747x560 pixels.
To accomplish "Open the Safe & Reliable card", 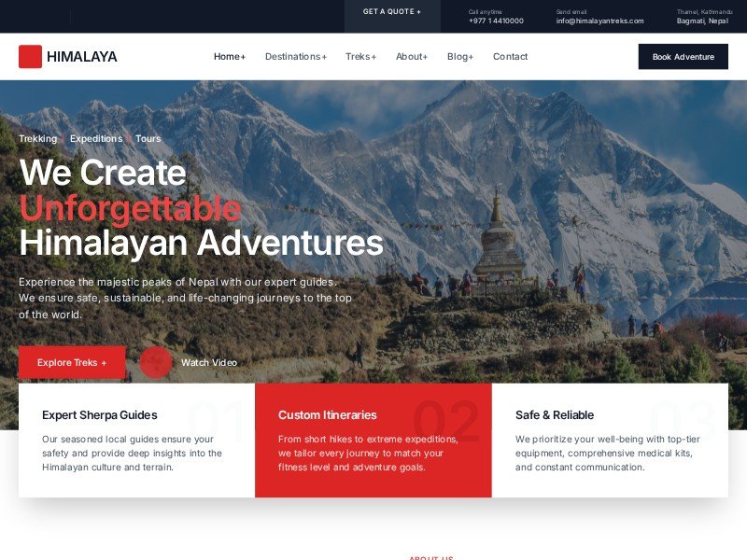I will point(610,441).
